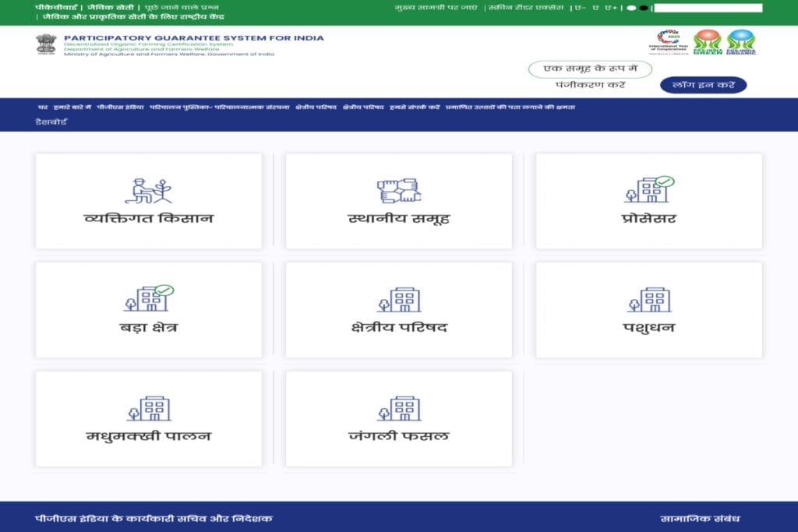This screenshot has width=798, height=532.
Task: Click the लॉग इन करें button
Action: coord(703,84)
